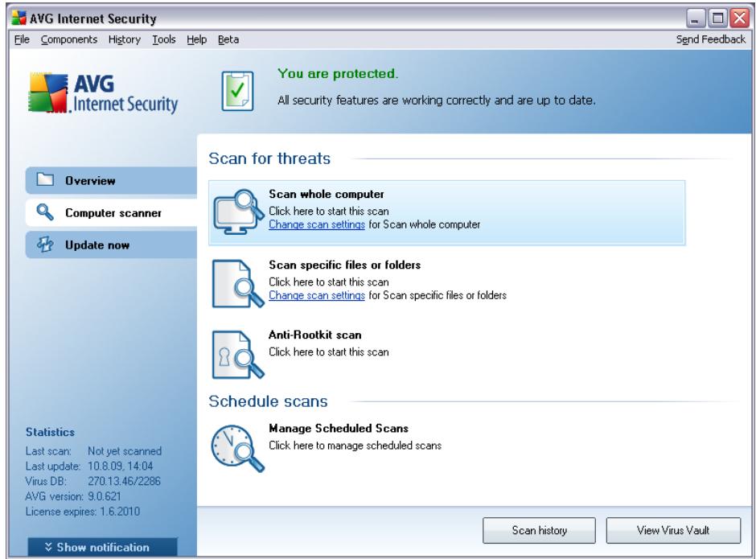The height and width of the screenshot is (559, 756).
Task: Minimize the AVG window
Action: [x=695, y=18]
